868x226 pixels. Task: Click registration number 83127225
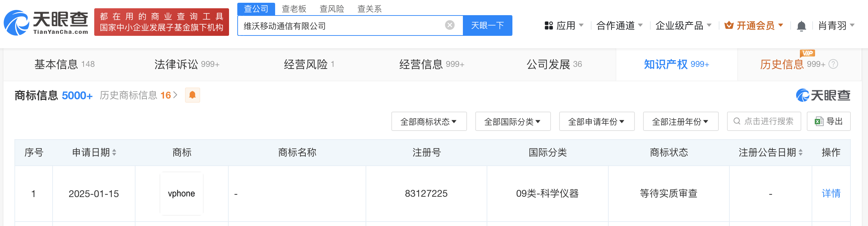[426, 194]
